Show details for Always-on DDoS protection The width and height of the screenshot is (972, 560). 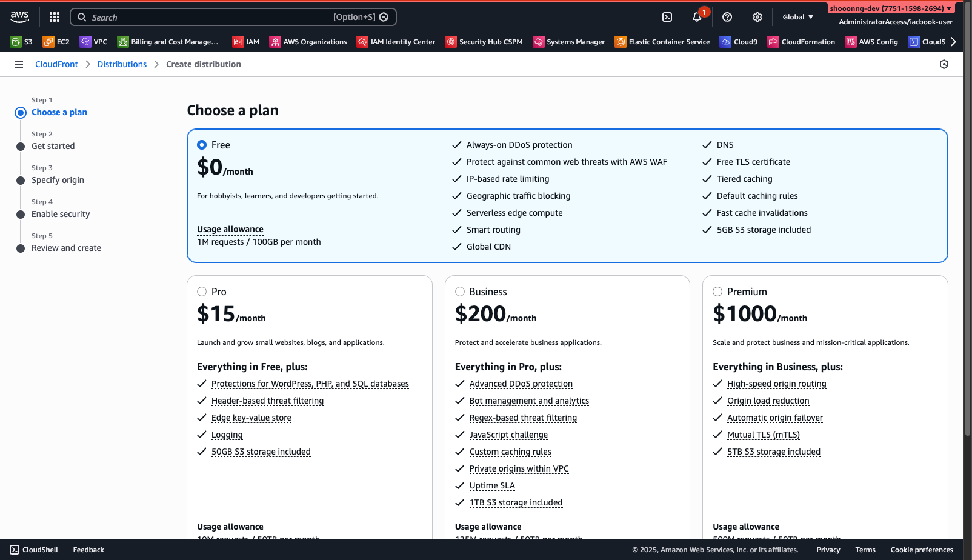click(x=519, y=145)
